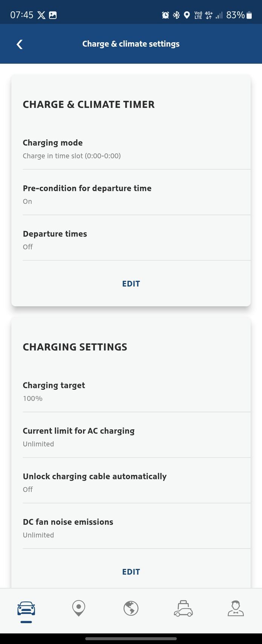
Task: Tap the alarm icon in status bar
Action: (165, 15)
